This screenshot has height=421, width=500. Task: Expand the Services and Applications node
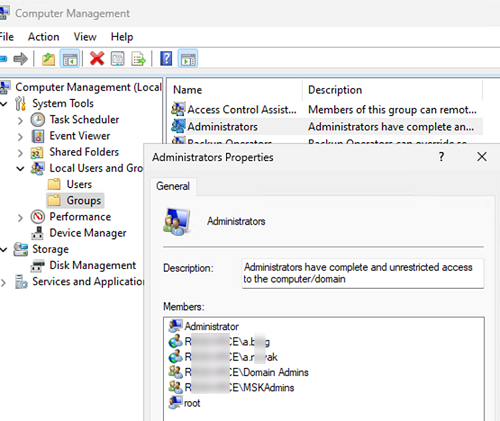click(4, 283)
